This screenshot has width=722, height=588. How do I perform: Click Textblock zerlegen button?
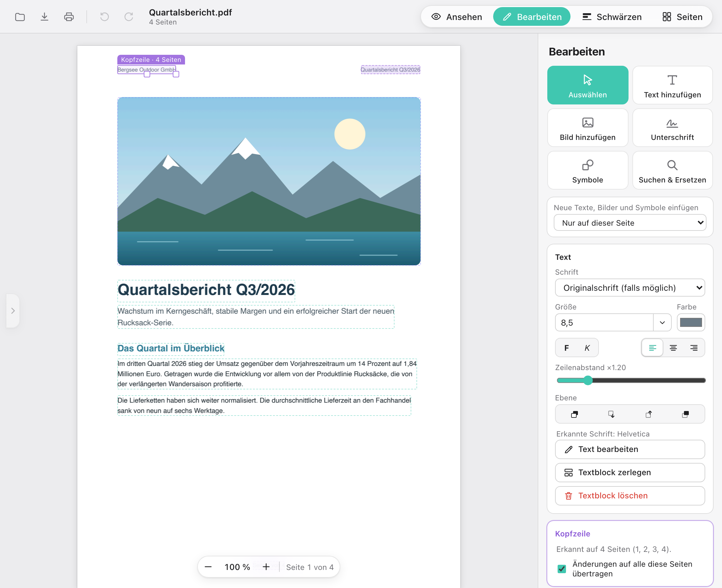click(x=630, y=473)
